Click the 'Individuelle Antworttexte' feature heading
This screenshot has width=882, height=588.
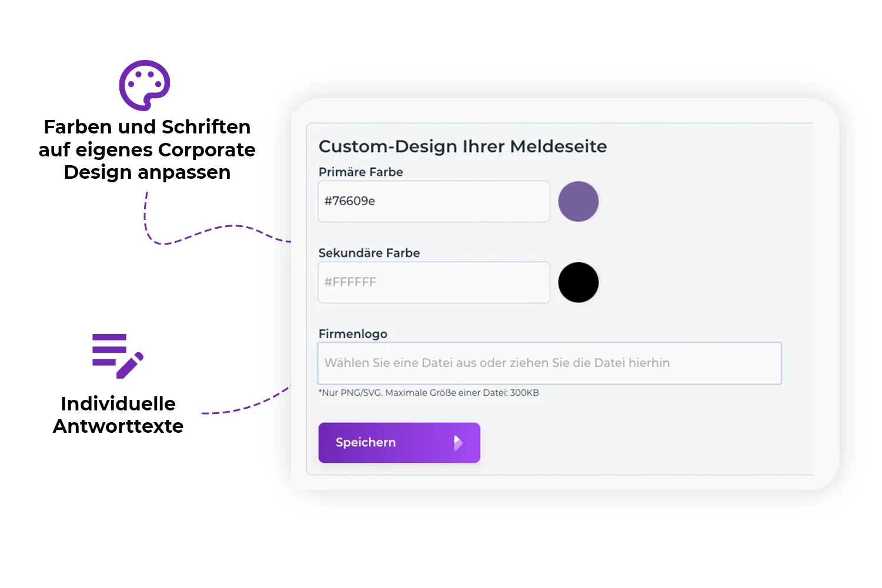[118, 415]
